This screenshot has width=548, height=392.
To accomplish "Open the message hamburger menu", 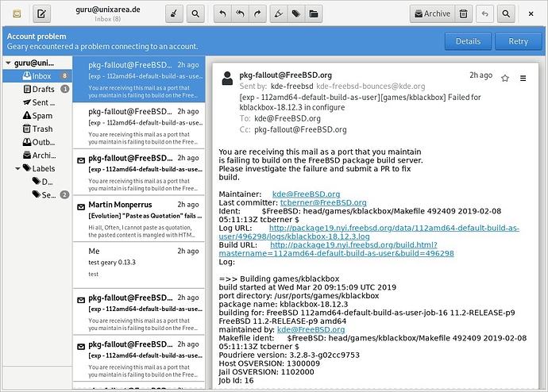I will click(523, 78).
